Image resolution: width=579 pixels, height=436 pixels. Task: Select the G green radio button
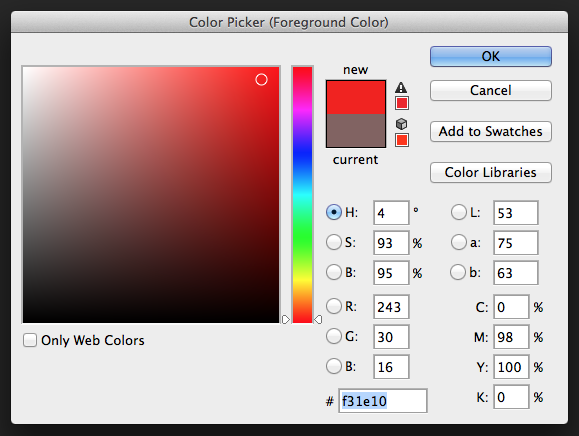point(334,336)
